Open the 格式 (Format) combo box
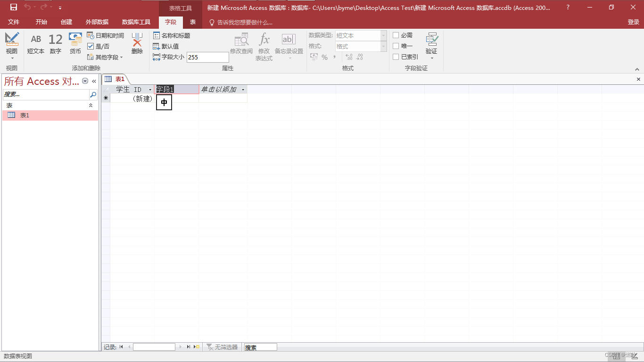 tap(361, 46)
